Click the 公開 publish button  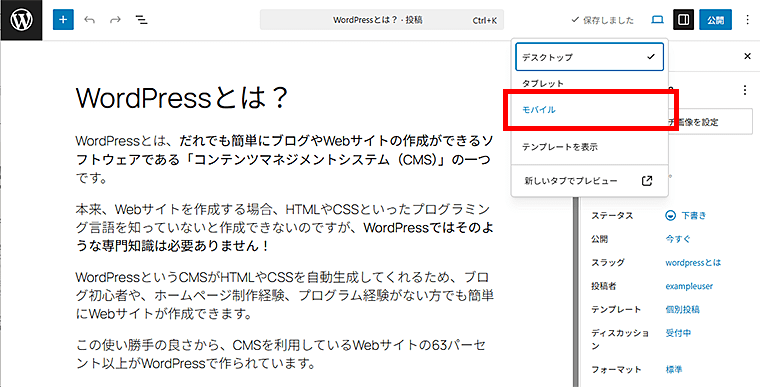click(715, 20)
